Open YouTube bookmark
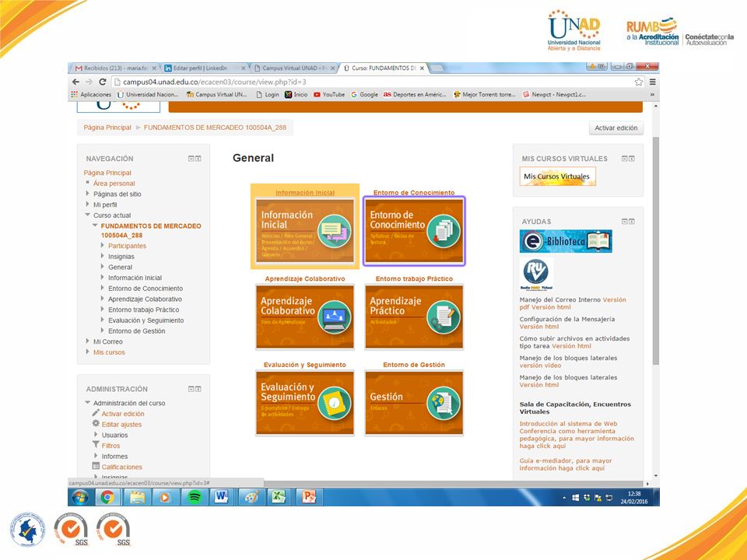This screenshot has height=560, width=747. point(328,94)
